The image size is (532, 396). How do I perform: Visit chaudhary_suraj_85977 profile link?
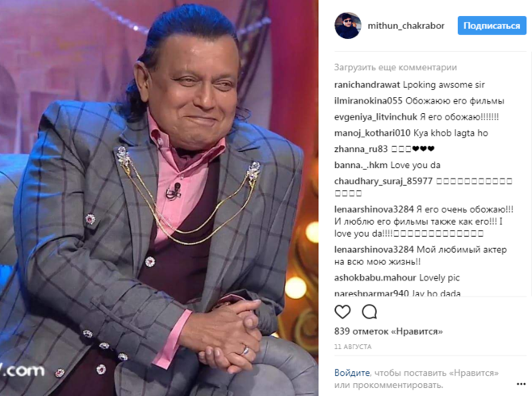pyautogui.click(x=383, y=181)
